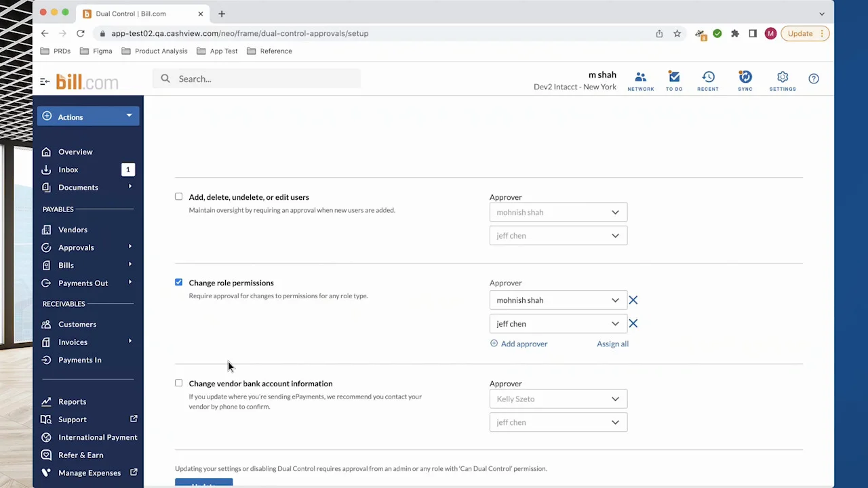Click the Search input field
The height and width of the screenshot is (488, 868).
pos(258,79)
